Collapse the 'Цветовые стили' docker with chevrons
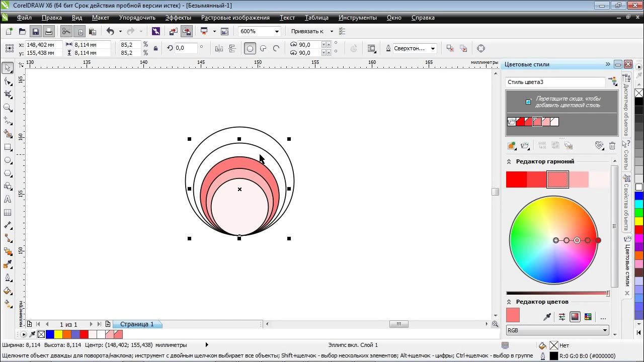The image size is (644, 362). coord(608,64)
